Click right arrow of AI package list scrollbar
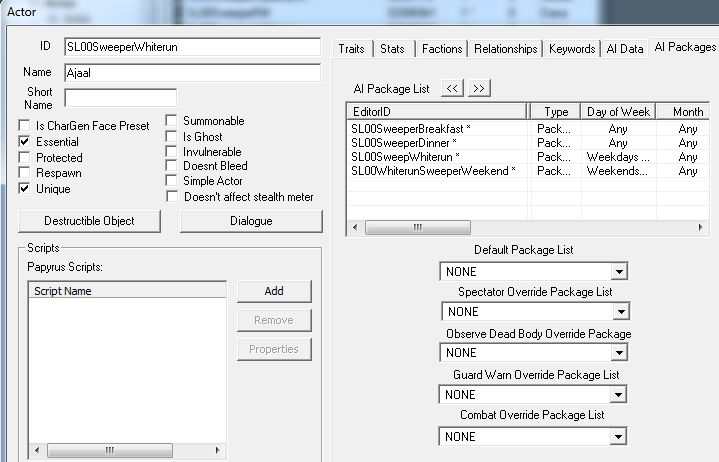Image resolution: width=719 pixels, height=462 pixels. (700, 227)
